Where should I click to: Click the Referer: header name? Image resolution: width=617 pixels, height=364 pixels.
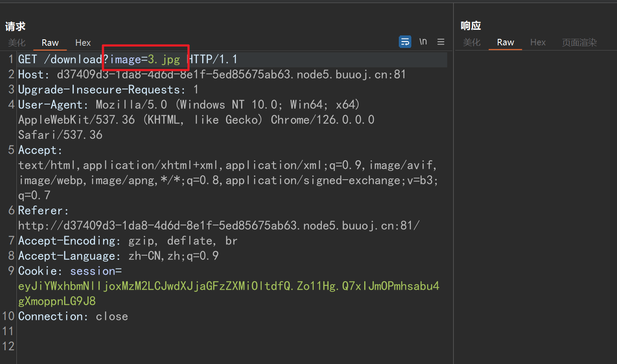point(43,210)
